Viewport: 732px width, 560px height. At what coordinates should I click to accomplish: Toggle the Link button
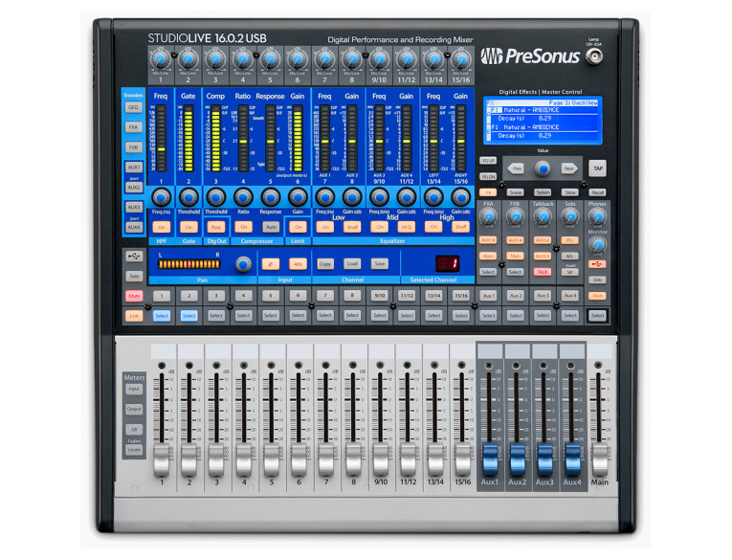point(134,316)
